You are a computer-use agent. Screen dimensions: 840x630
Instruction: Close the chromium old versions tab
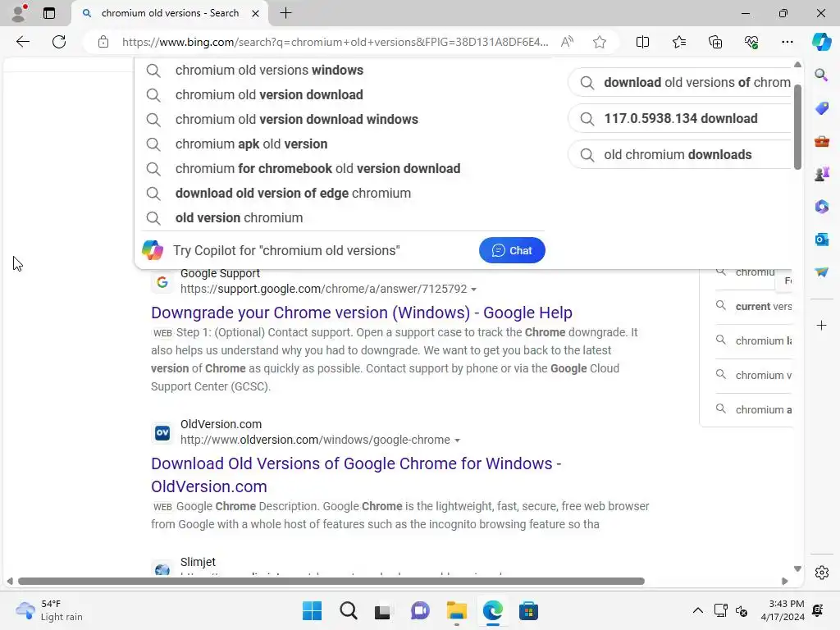coord(256,13)
